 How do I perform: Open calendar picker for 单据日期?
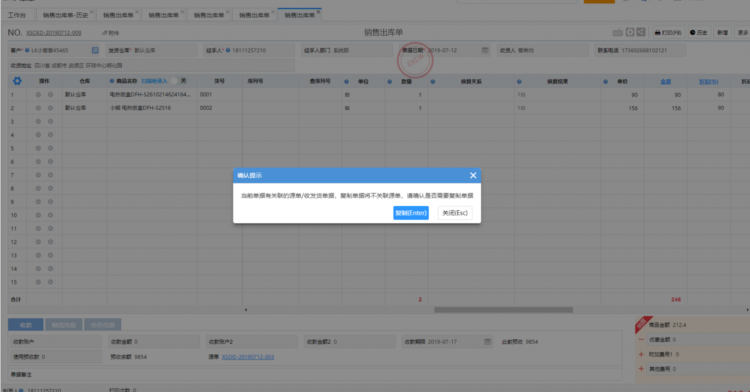coord(485,50)
